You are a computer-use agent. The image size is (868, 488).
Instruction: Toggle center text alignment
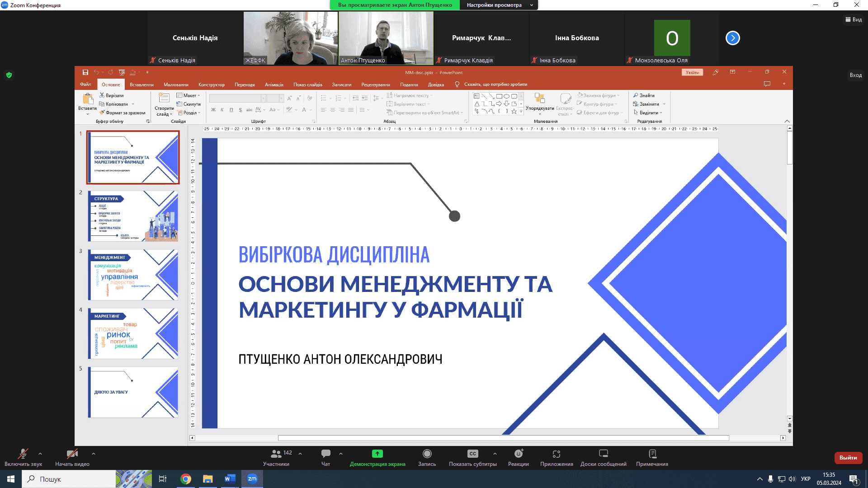point(332,110)
